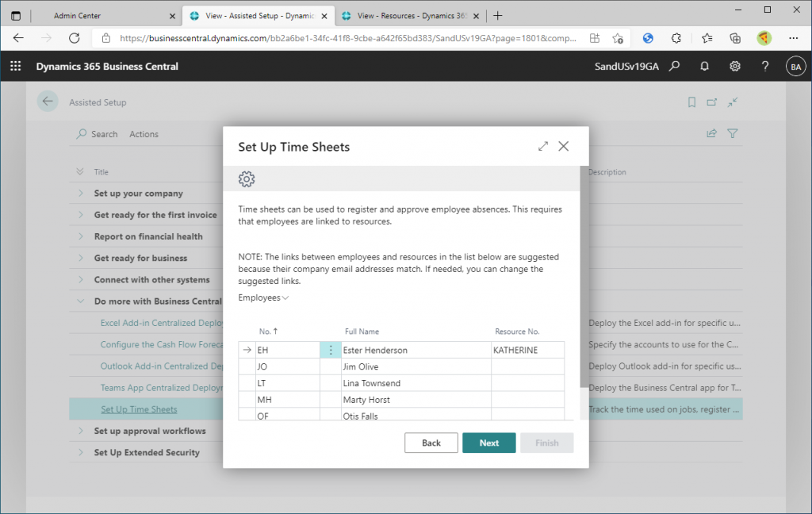Expand Set Up Extended Security group
This screenshot has width=812, height=514.
coord(81,452)
